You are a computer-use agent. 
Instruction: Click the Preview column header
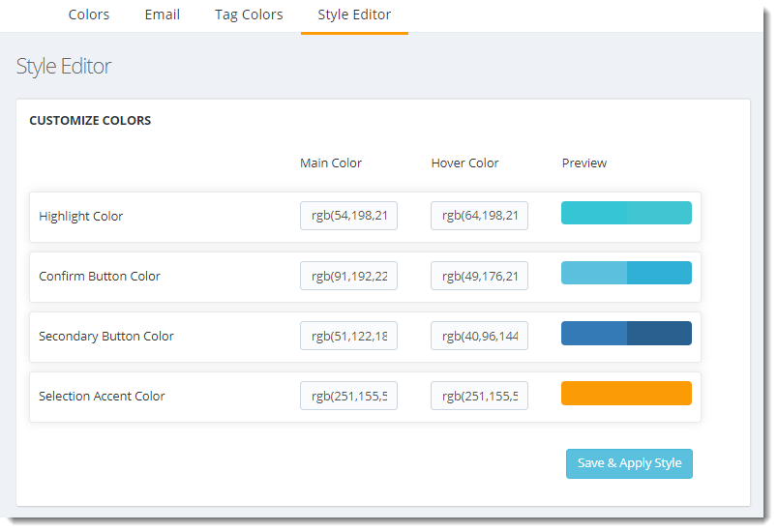coord(584,163)
